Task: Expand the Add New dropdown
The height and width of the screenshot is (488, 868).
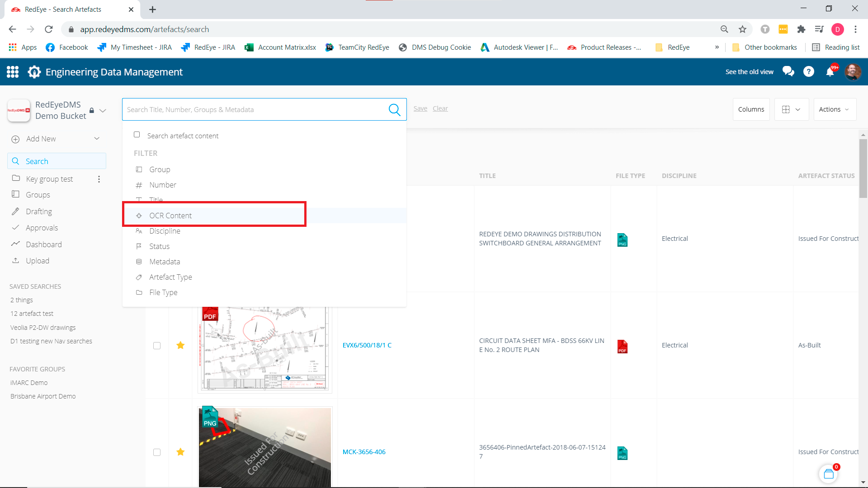Action: click(97, 139)
